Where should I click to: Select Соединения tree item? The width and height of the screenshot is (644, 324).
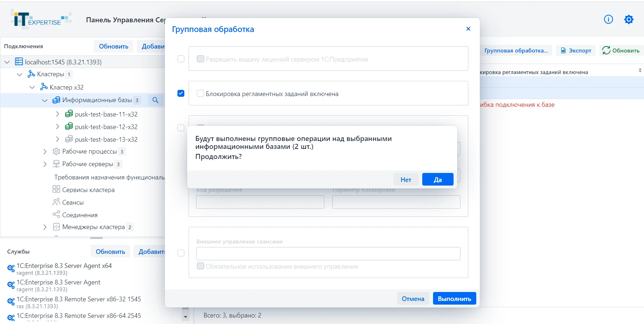point(80,215)
